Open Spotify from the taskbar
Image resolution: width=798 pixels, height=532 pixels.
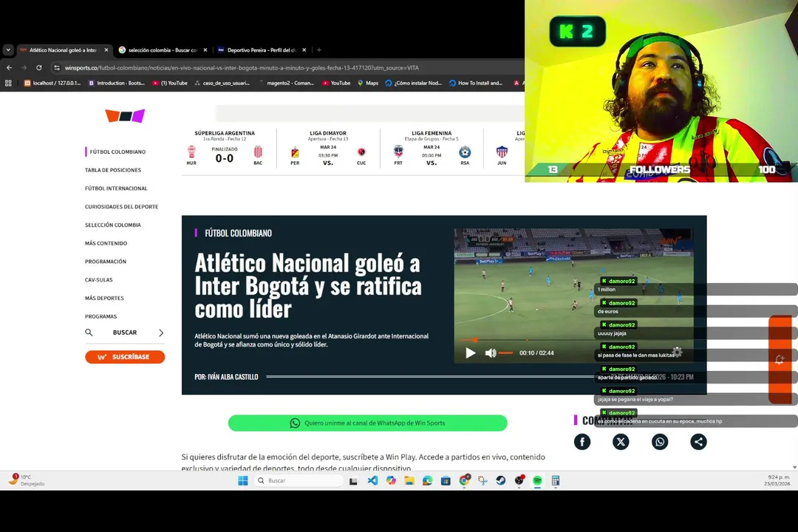point(537,480)
